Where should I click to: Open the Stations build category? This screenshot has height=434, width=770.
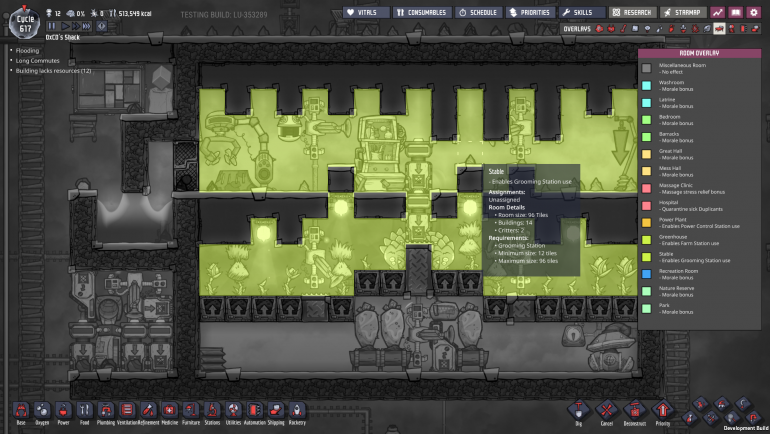tap(212, 410)
